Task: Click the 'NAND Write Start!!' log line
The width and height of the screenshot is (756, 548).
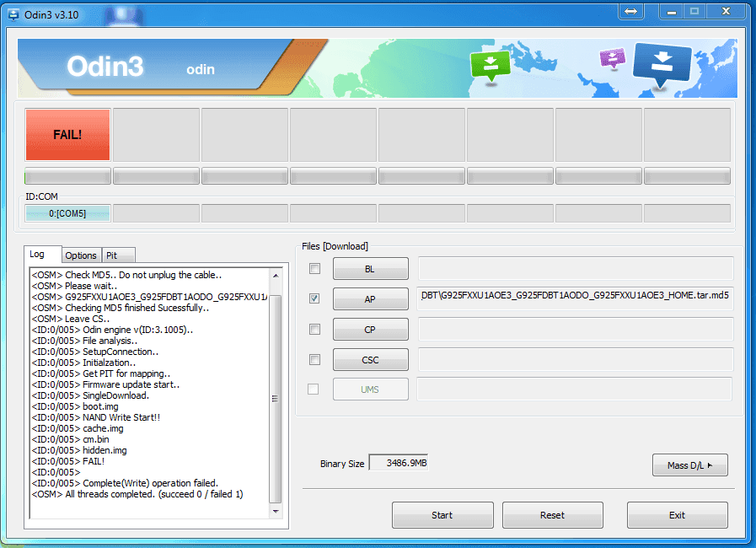Action: tap(95, 418)
